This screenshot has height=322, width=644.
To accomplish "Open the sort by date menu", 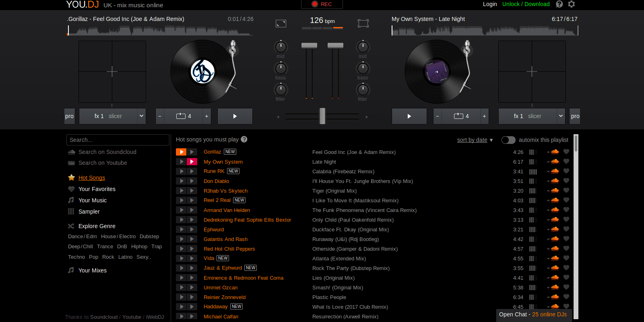I will coord(475,140).
